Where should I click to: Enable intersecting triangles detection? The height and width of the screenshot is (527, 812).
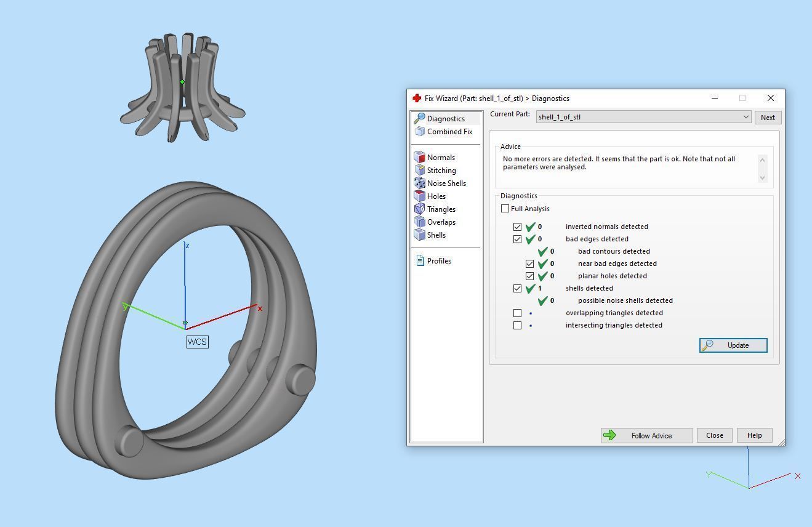[518, 325]
